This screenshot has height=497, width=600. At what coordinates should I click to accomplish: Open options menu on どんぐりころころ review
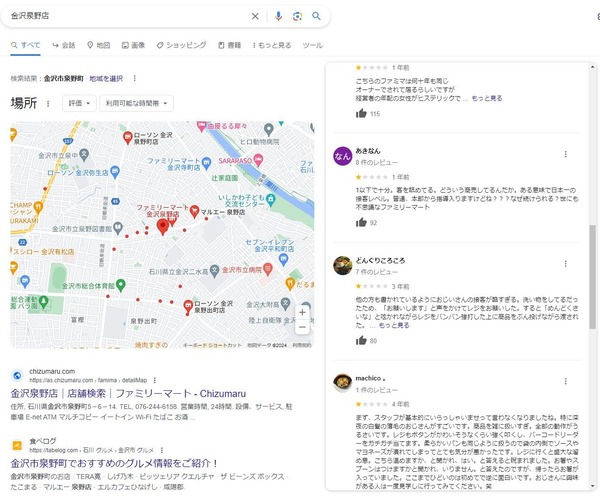click(566, 264)
